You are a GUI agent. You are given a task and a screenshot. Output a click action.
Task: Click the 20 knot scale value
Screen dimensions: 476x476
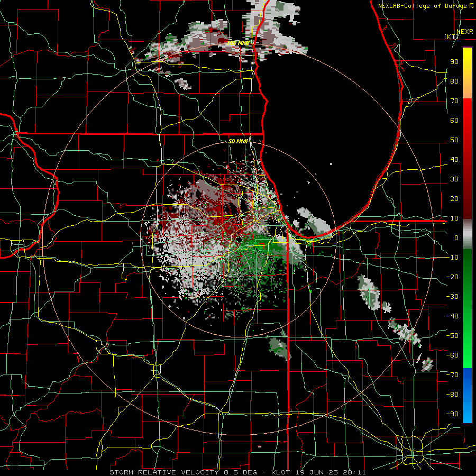tap(454, 198)
